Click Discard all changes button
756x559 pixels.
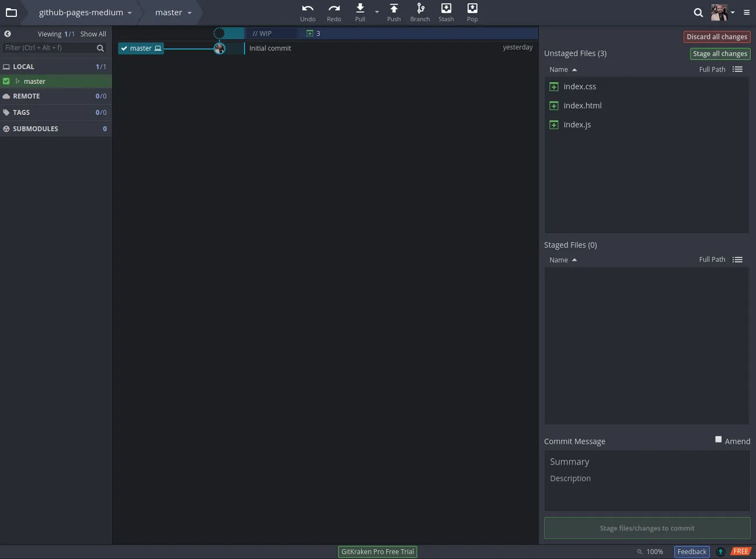tap(716, 37)
